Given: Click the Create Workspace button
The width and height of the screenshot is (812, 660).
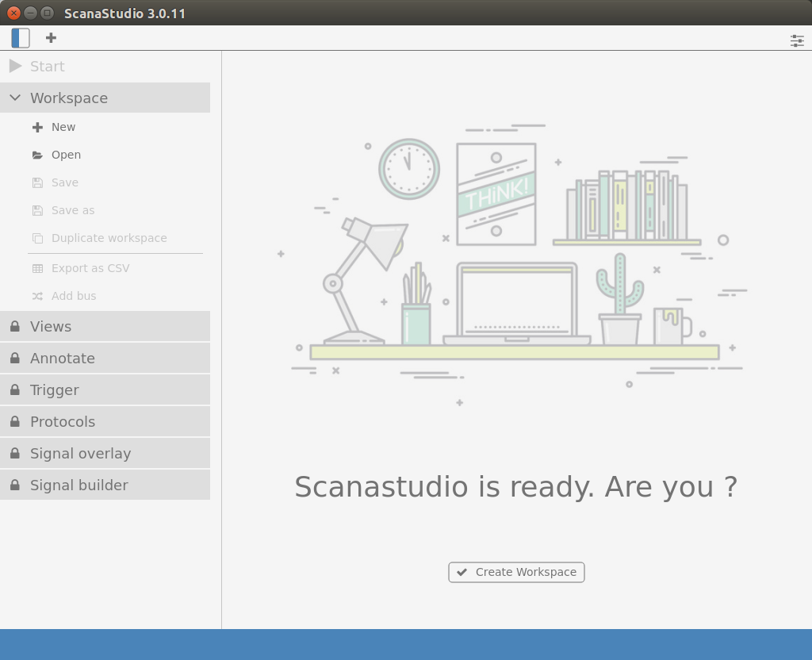Looking at the screenshot, I should coord(516,573).
